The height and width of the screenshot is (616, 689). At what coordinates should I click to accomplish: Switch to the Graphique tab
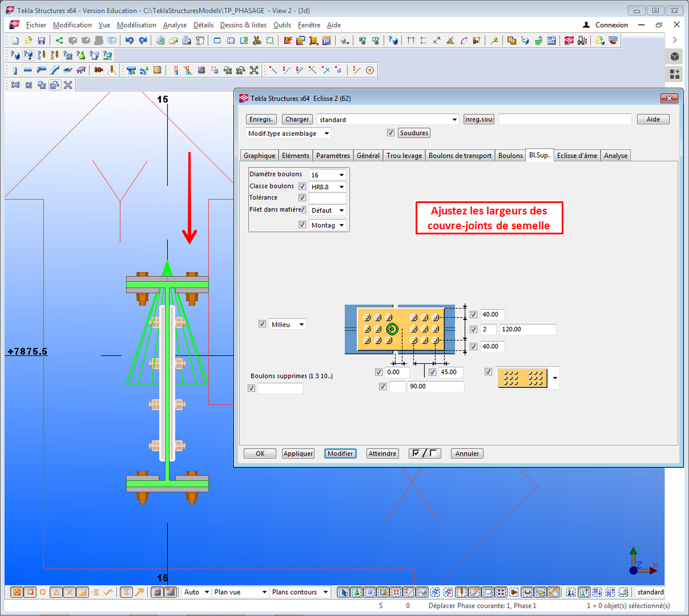click(x=259, y=155)
